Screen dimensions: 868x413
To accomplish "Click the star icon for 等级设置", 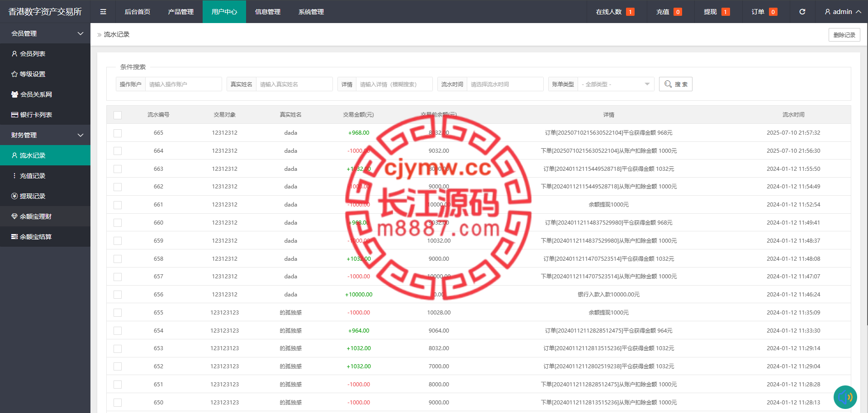I will click(x=14, y=74).
